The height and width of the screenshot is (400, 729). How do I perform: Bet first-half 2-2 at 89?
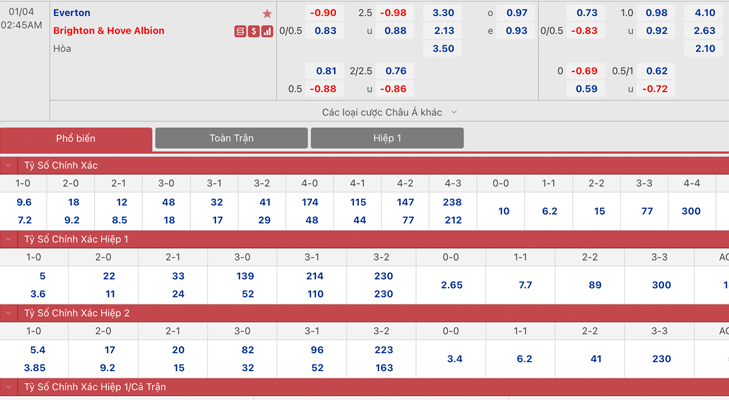point(595,285)
